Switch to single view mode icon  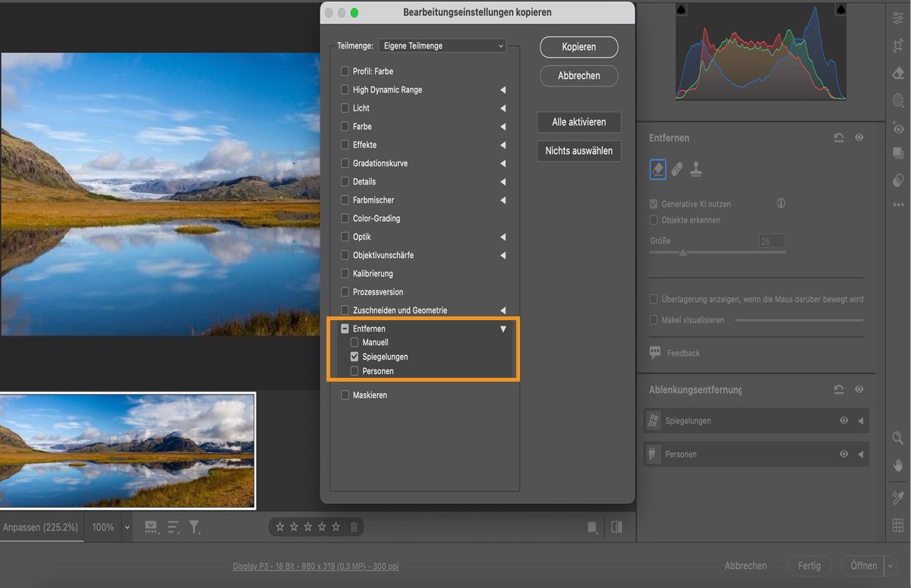(592, 527)
